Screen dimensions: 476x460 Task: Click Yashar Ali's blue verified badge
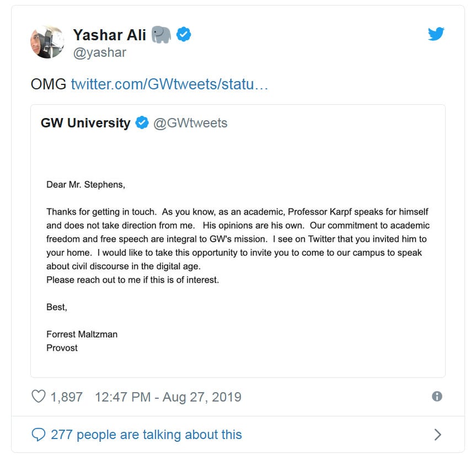point(184,35)
